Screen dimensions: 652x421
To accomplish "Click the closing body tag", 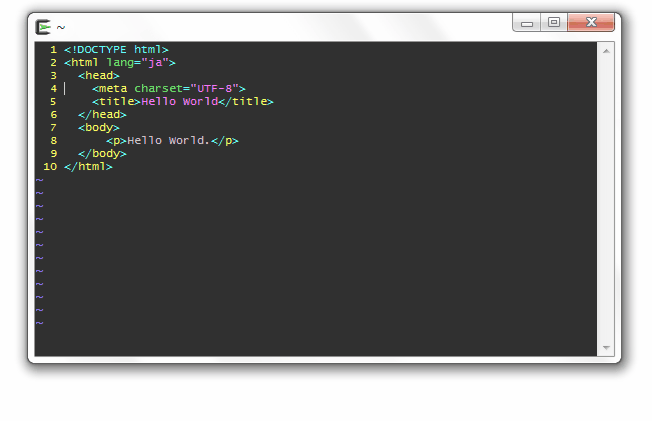I will pyautogui.click(x=102, y=154).
